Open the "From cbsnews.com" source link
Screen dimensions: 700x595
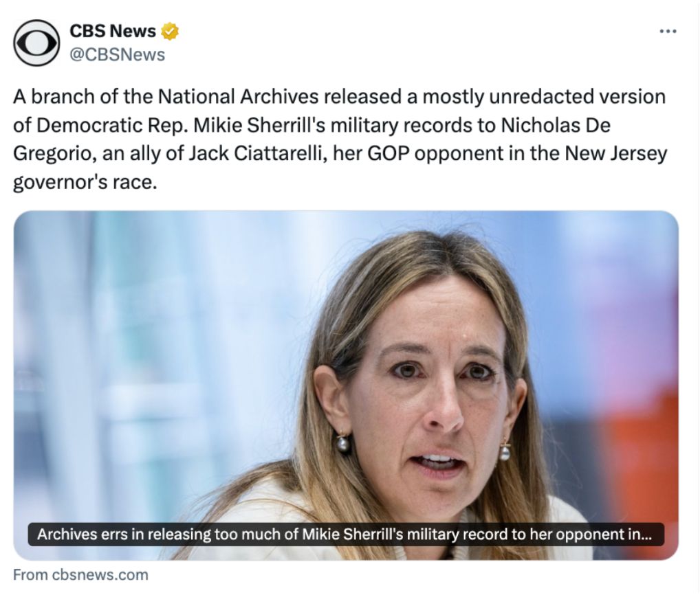point(80,574)
